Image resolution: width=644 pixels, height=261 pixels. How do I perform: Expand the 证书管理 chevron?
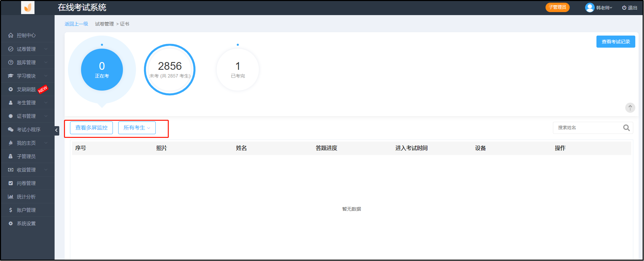click(x=46, y=116)
